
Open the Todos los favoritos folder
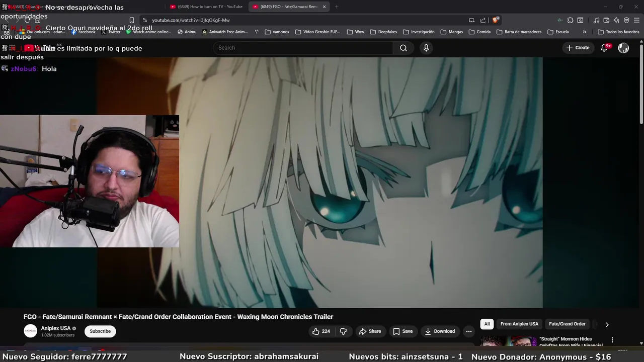click(618, 32)
